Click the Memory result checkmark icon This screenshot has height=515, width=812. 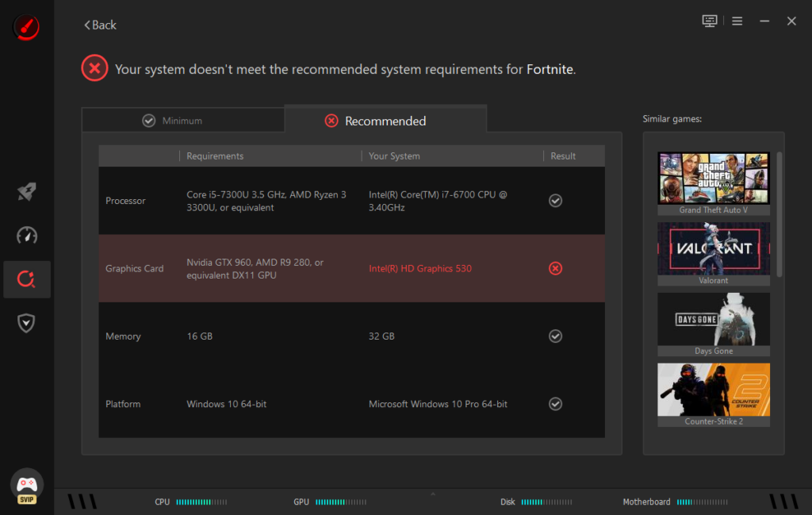click(x=555, y=336)
